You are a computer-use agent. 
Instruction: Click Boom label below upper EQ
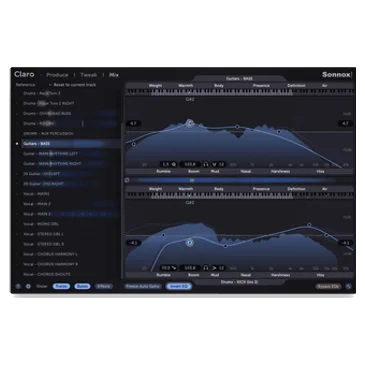point(194,171)
